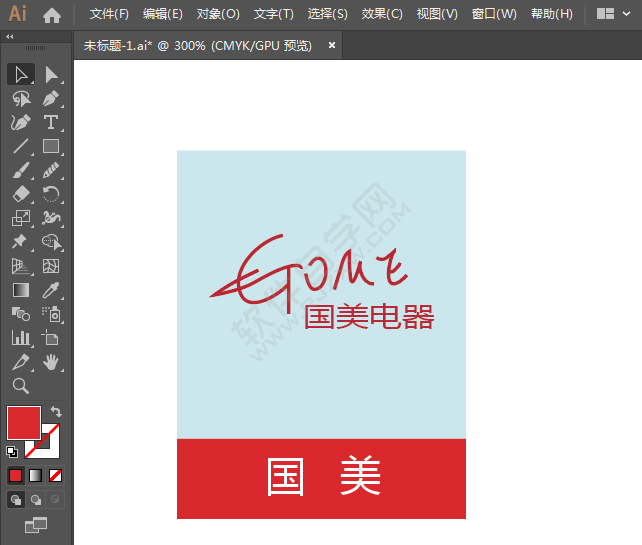Open the 窗口(W) menu
Image resolution: width=642 pixels, height=545 pixels.
(494, 14)
